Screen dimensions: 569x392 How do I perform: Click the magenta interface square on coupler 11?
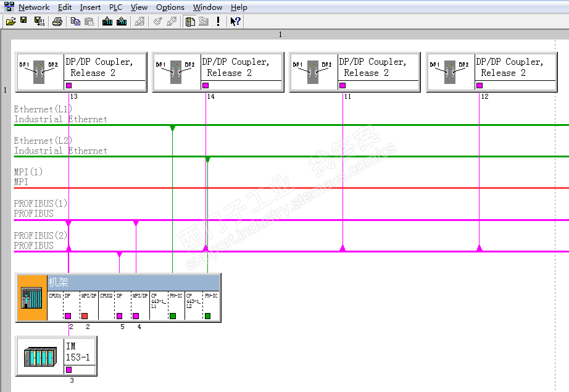point(342,85)
